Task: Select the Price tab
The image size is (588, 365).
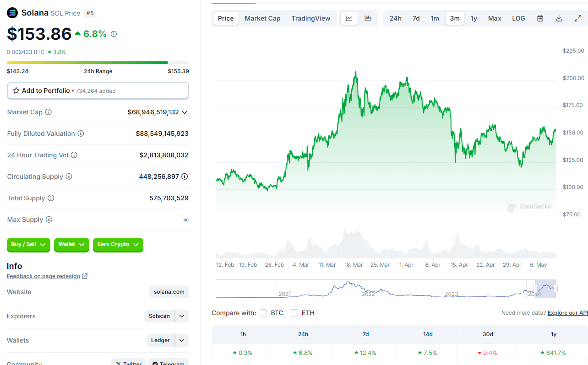Action: (226, 18)
